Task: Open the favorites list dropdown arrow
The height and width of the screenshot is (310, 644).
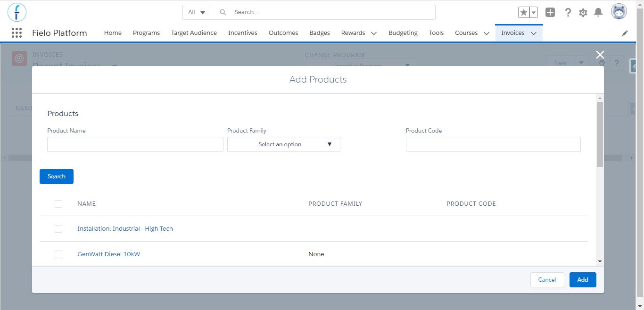Action: pyautogui.click(x=534, y=12)
